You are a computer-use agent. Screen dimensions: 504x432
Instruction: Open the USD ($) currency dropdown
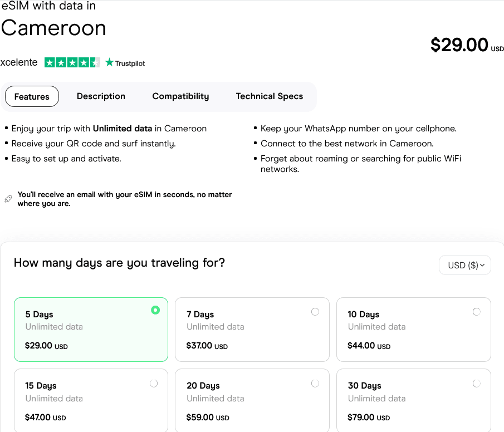(465, 265)
